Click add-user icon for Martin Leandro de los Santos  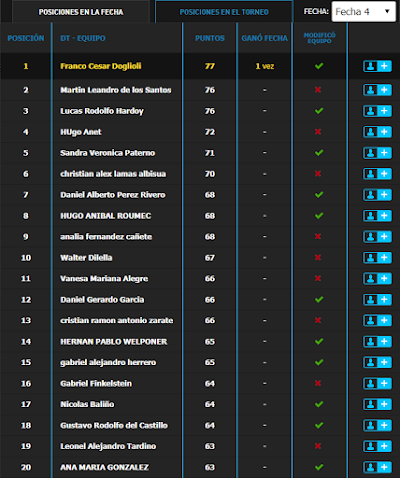pyautogui.click(x=377, y=90)
